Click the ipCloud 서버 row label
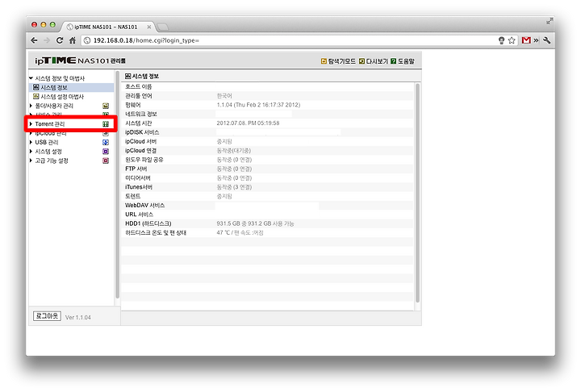 [x=140, y=141]
